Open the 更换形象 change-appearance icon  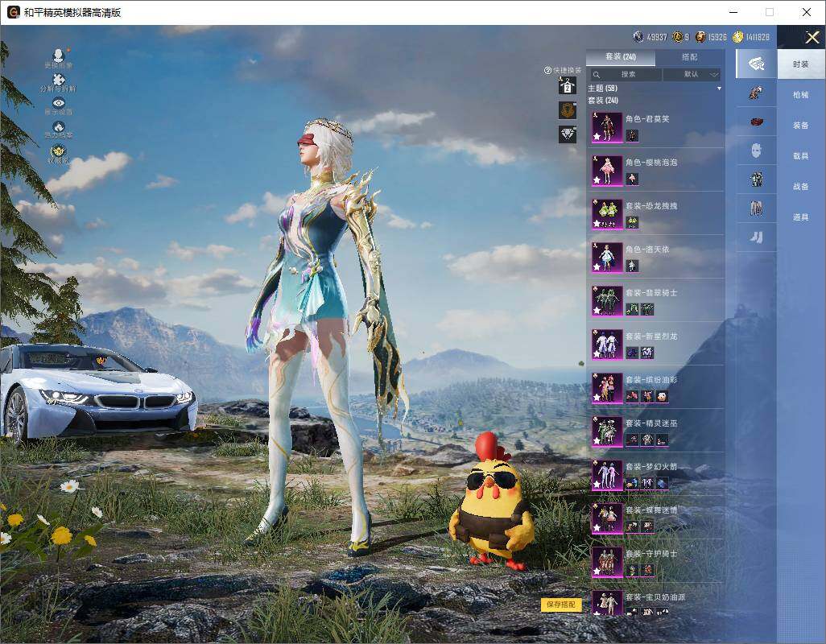(x=59, y=55)
